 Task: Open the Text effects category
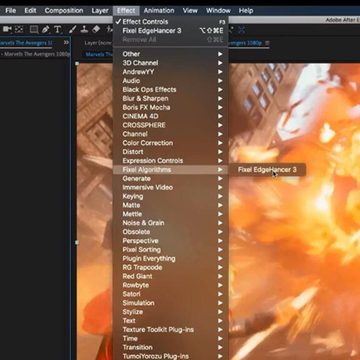[170, 321]
